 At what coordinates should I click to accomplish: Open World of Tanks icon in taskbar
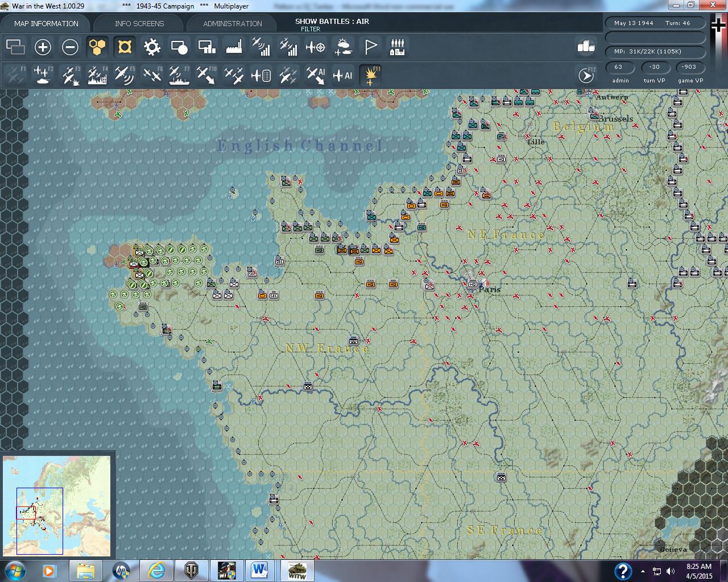point(192,571)
